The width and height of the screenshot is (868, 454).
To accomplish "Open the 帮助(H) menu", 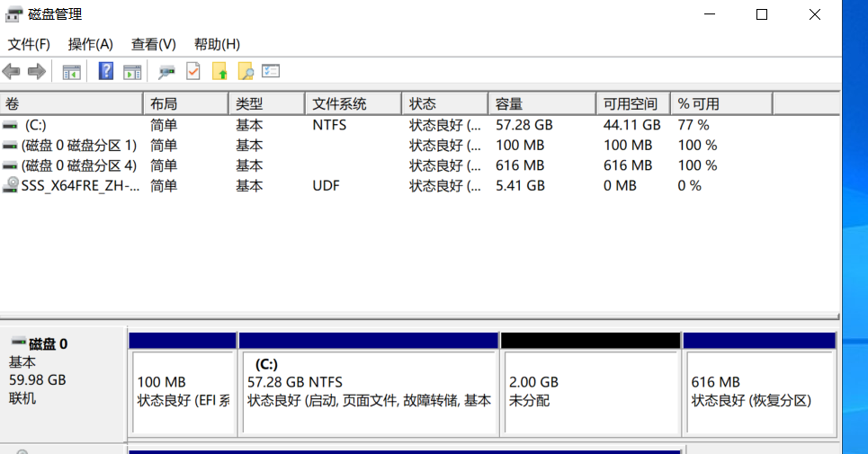I will pyautogui.click(x=217, y=44).
